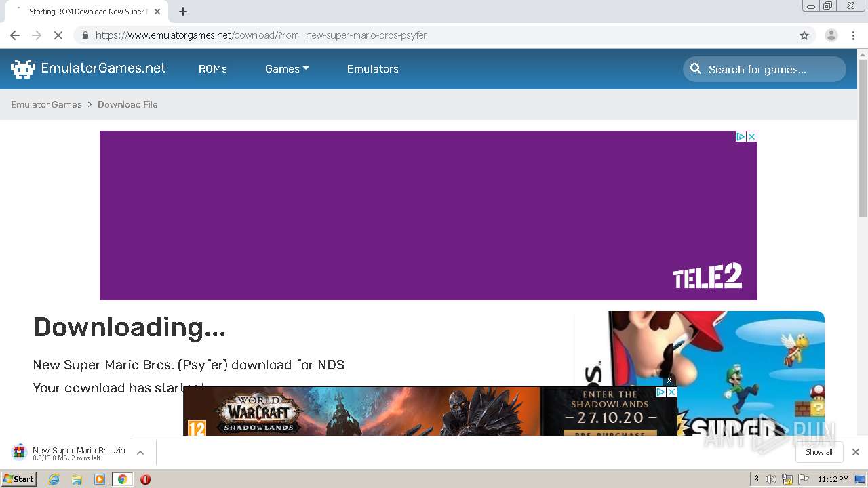
Task: Open the Action Center flag icon
Action: [x=804, y=479]
